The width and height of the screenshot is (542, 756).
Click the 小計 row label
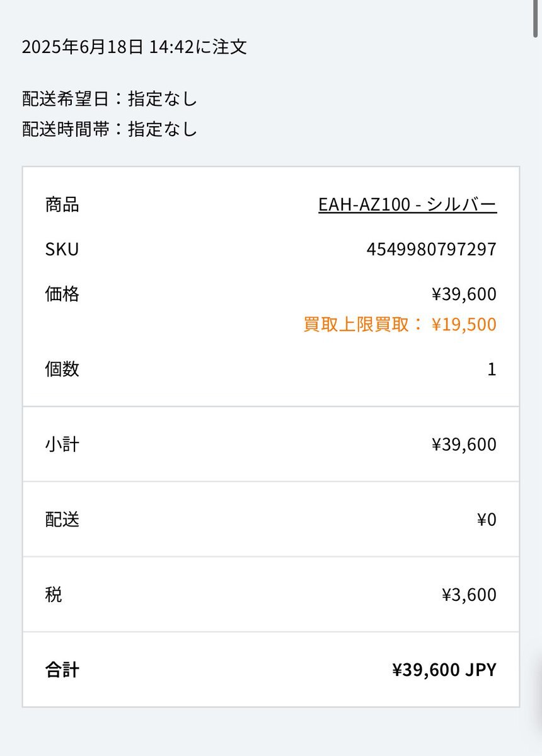pos(62,445)
